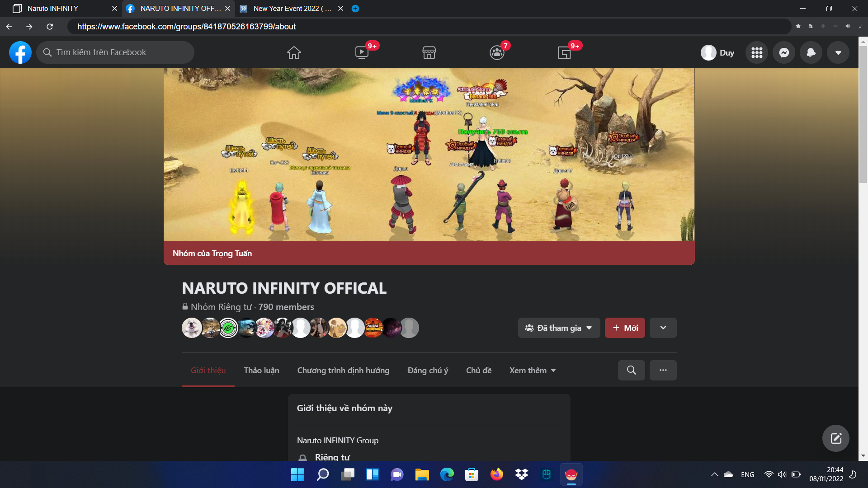868x488 pixels.
Task: Click the browser broom clean-up icon
Action: [x=860, y=26]
